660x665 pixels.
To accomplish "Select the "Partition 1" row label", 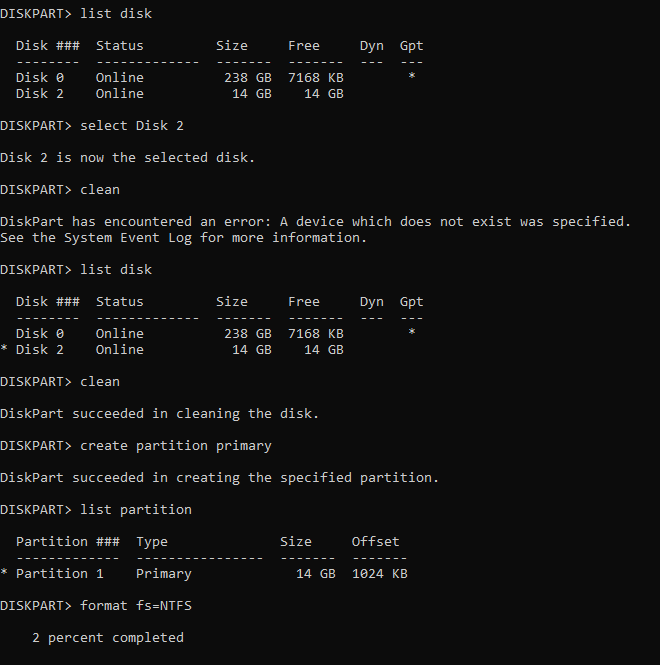I will (60, 573).
